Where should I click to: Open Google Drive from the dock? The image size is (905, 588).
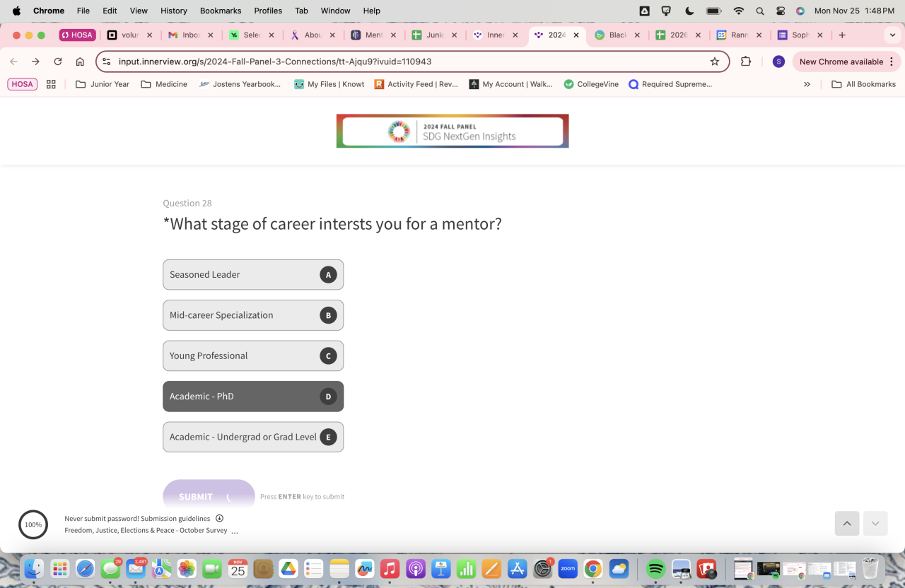tap(288, 568)
